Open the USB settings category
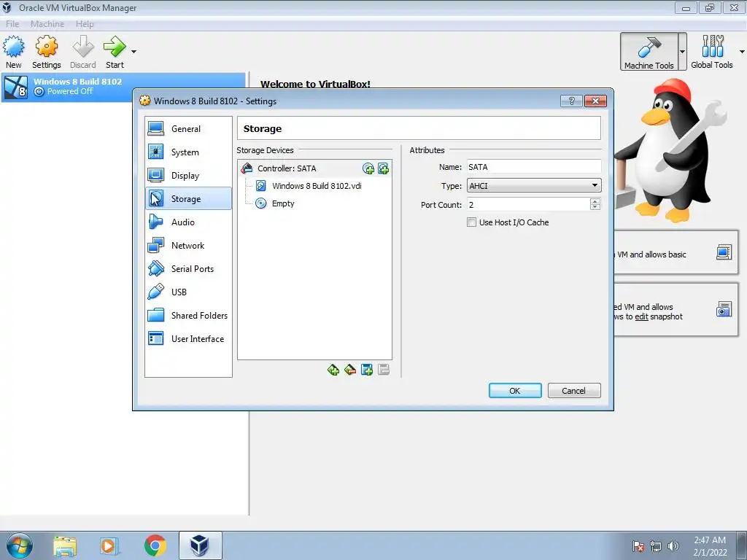This screenshot has width=747, height=560. pos(188,292)
